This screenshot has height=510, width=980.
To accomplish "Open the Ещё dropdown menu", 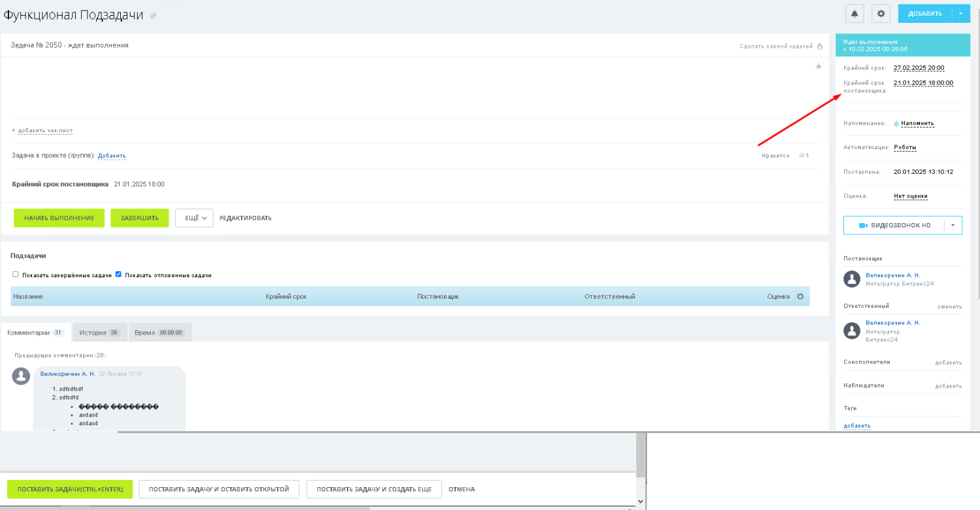I will [x=194, y=218].
